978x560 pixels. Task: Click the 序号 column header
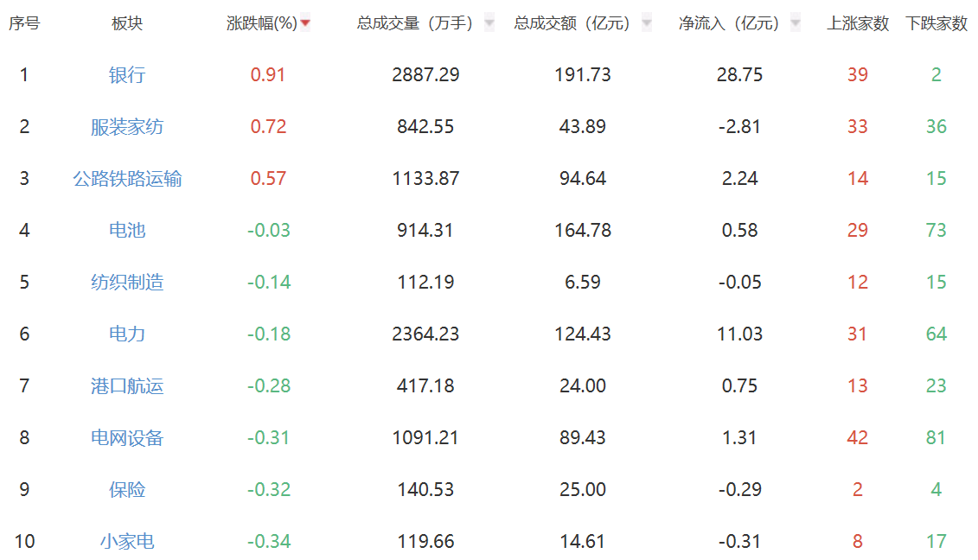pyautogui.click(x=24, y=23)
